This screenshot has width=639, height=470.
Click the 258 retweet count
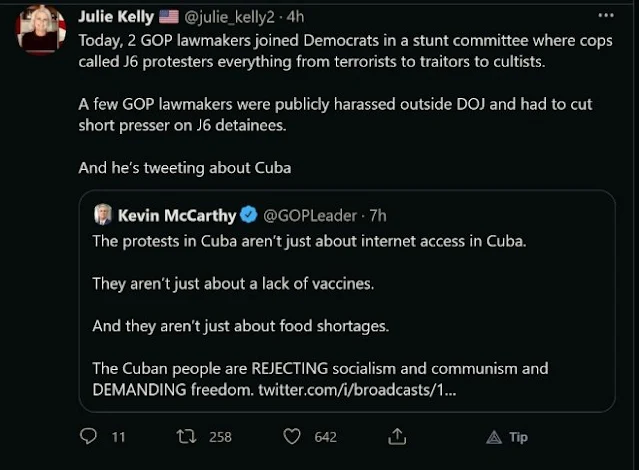(219, 437)
